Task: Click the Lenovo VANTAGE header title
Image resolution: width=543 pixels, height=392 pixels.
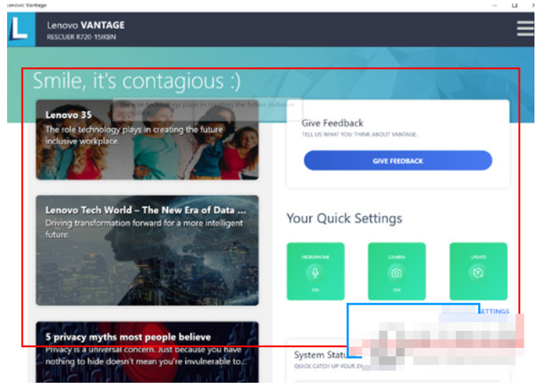Action: [x=85, y=24]
